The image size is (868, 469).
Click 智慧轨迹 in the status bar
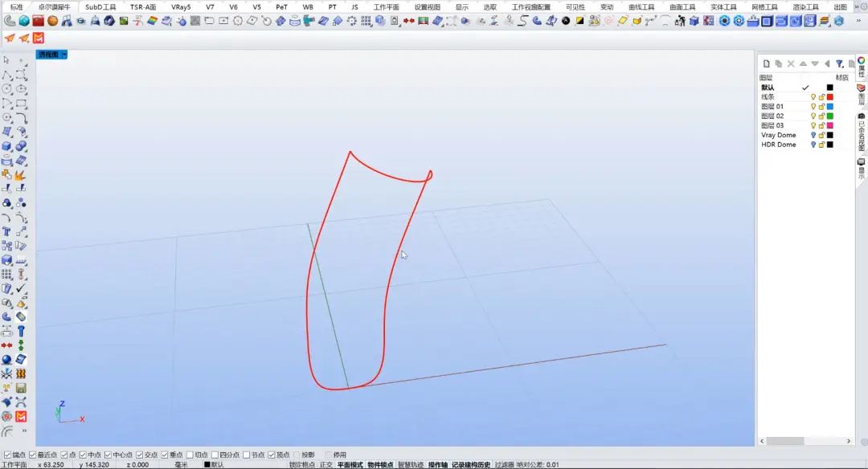pyautogui.click(x=411, y=464)
